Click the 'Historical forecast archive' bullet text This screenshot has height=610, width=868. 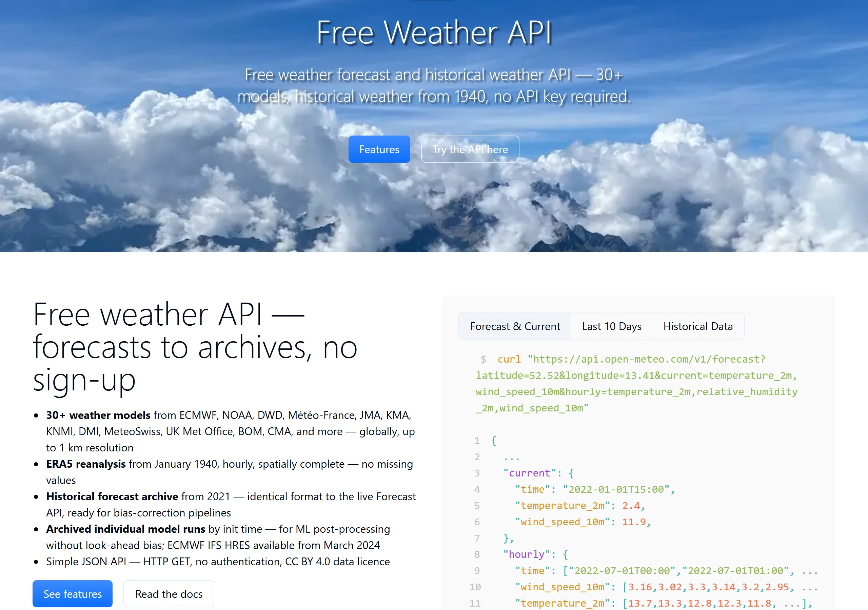click(x=112, y=496)
